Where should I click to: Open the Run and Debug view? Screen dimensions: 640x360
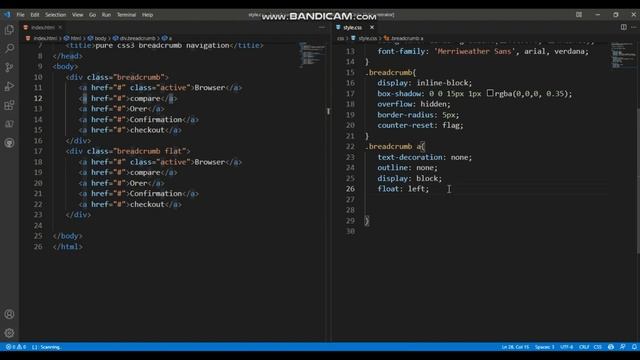pos(9,86)
